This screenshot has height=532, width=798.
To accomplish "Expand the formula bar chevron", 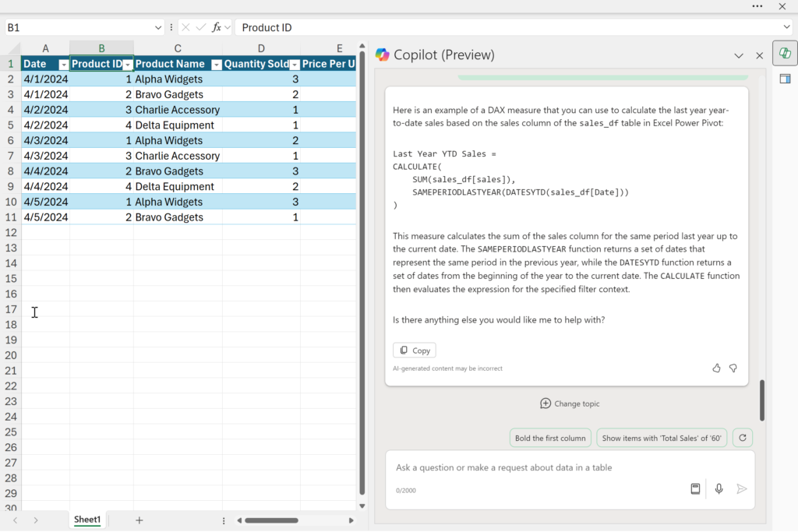I will 787,27.
